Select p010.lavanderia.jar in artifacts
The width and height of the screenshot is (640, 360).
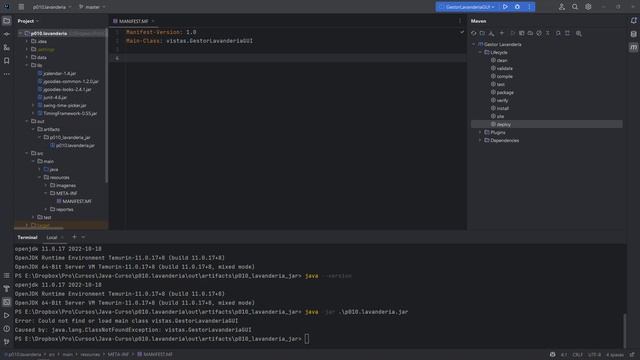(75, 146)
